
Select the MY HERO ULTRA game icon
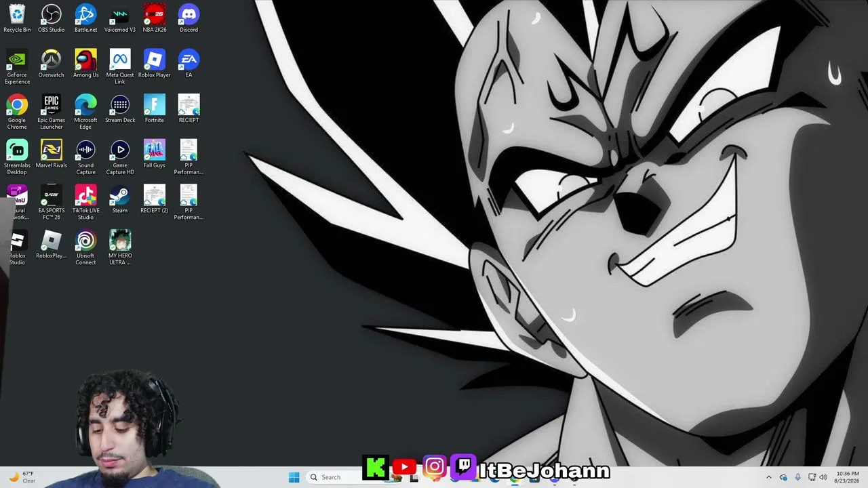click(120, 247)
